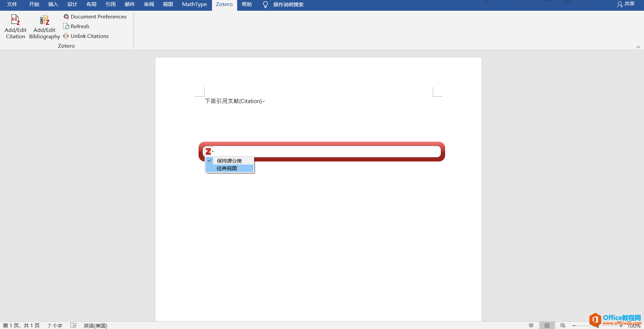Select 经典视图 menu item
Screen dimensions: 644x329
point(229,168)
